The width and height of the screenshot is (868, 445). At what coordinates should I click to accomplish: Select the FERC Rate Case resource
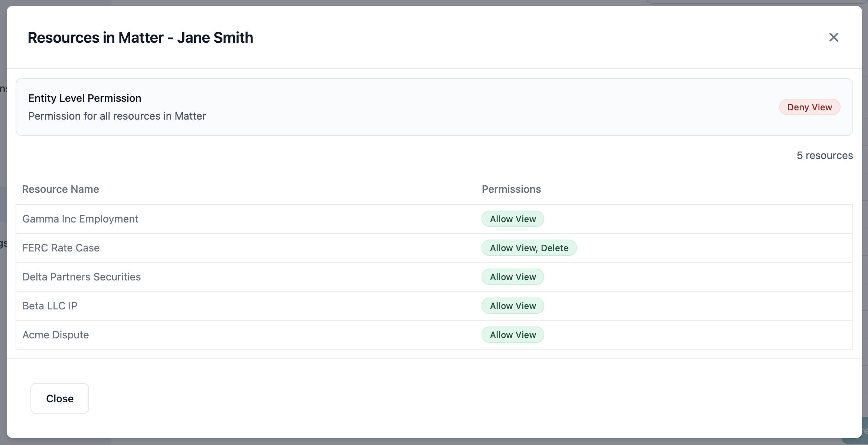tap(61, 248)
